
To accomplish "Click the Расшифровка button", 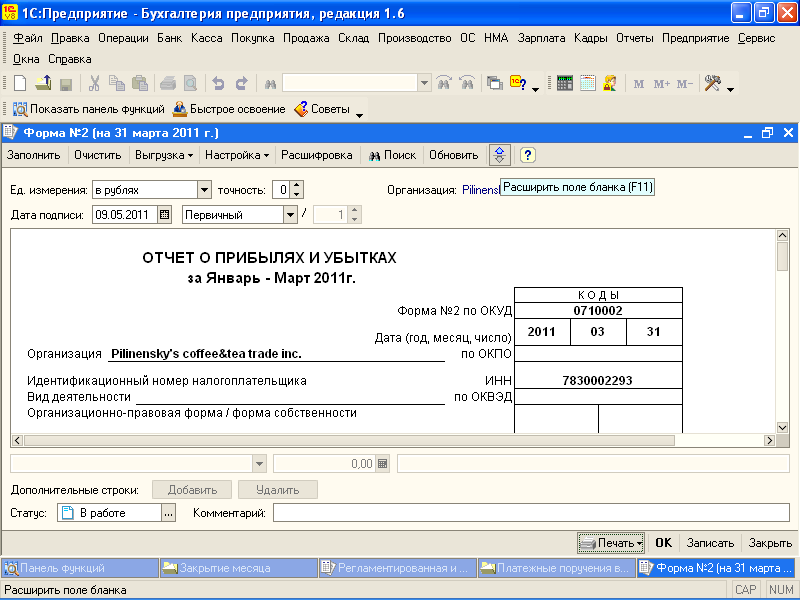I will [x=317, y=155].
